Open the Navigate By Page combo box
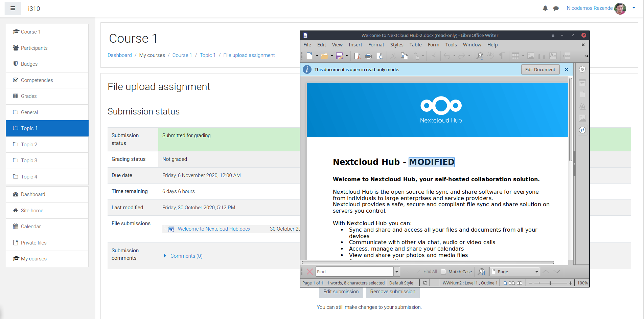This screenshot has width=644, height=319. pos(515,272)
